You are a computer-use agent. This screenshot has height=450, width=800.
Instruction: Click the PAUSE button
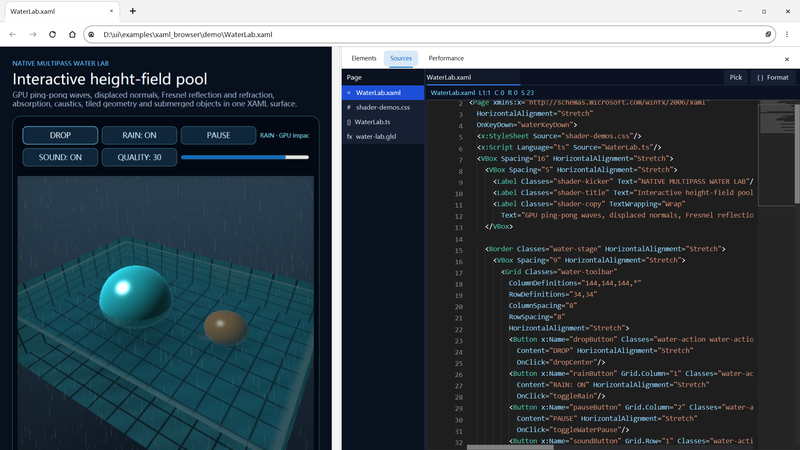[218, 135]
